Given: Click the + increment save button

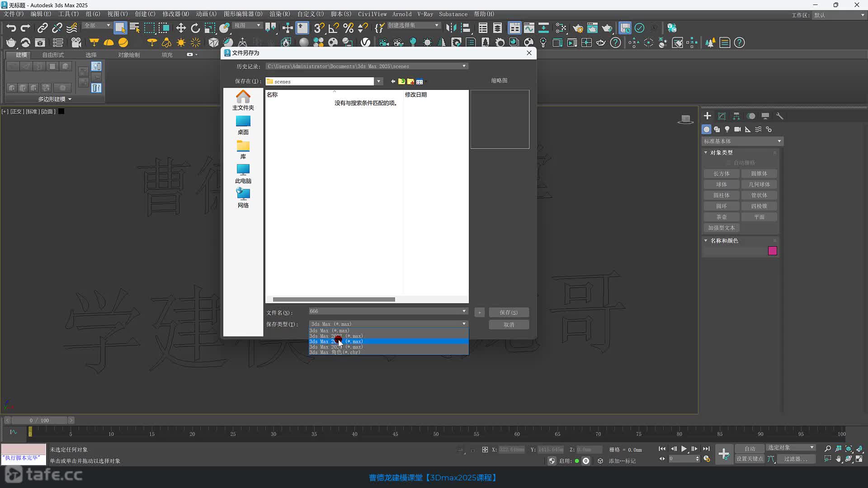Looking at the screenshot, I should [480, 313].
